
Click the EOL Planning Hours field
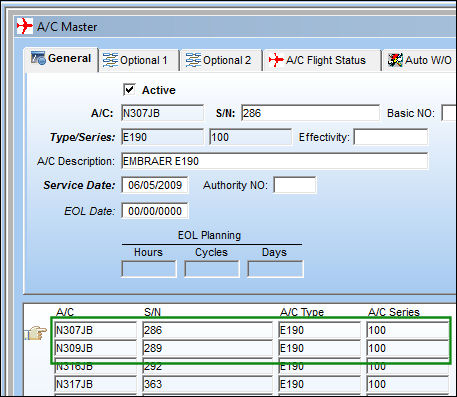pyautogui.click(x=149, y=269)
